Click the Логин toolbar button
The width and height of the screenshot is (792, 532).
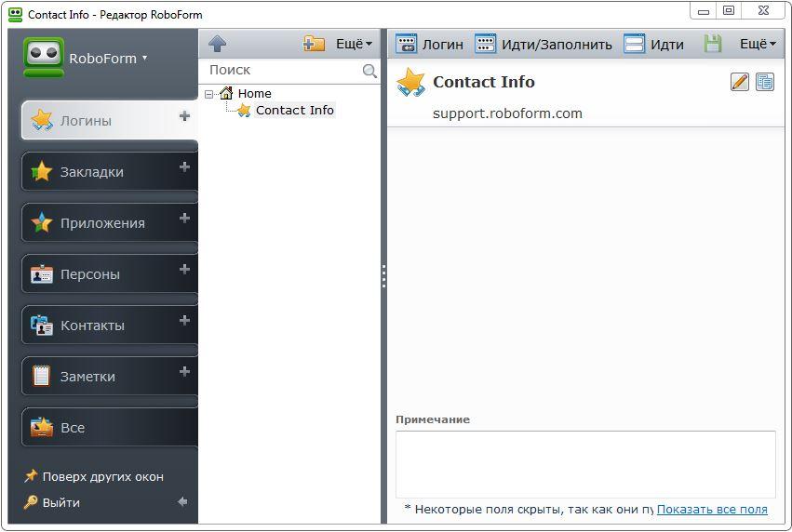coord(429,44)
